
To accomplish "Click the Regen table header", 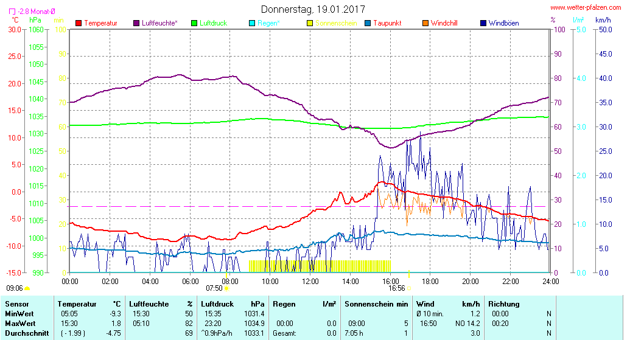I will pyautogui.click(x=284, y=304).
